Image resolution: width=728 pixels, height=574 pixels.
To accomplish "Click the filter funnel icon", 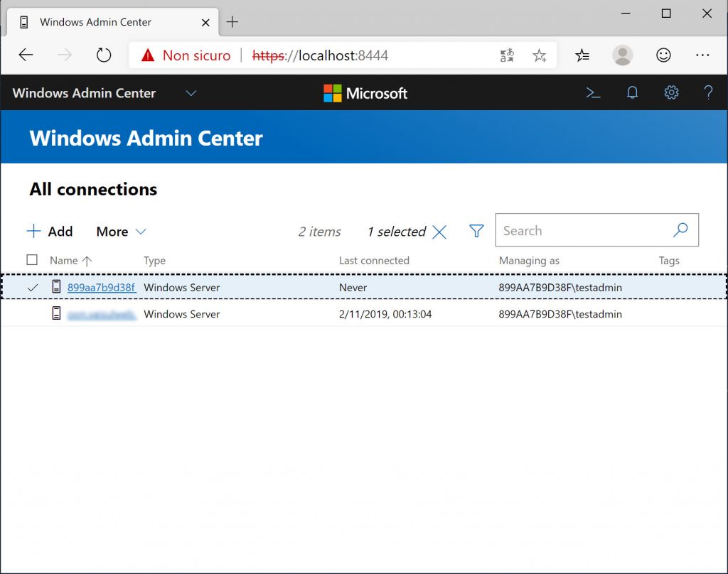I will coord(476,231).
